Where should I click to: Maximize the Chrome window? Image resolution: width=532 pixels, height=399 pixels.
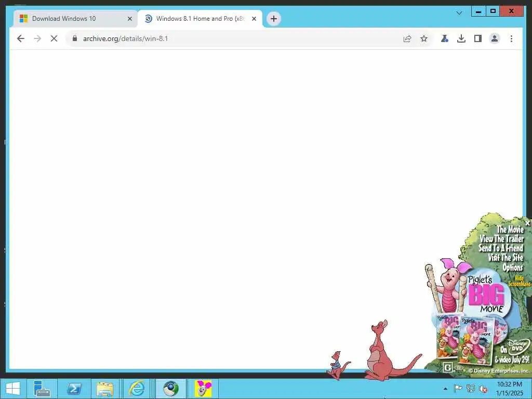(x=493, y=11)
